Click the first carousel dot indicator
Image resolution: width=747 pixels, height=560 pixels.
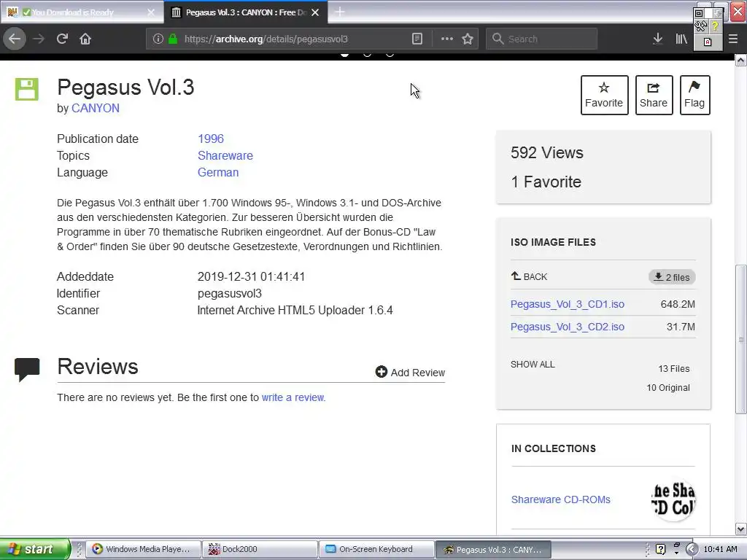click(x=345, y=54)
